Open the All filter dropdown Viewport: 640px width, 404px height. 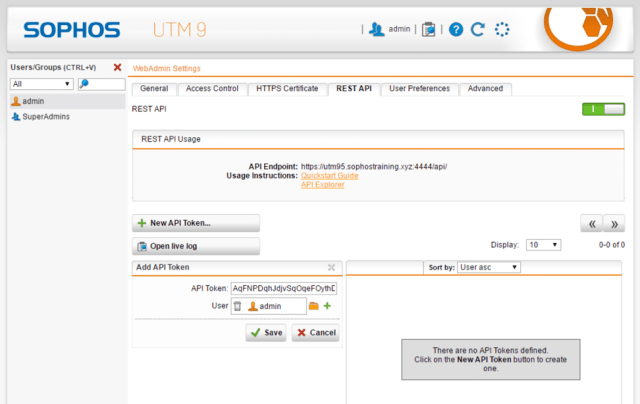[x=42, y=84]
